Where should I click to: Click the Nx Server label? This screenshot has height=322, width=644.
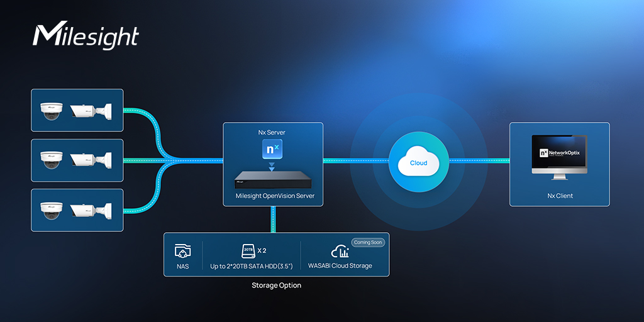click(x=273, y=132)
